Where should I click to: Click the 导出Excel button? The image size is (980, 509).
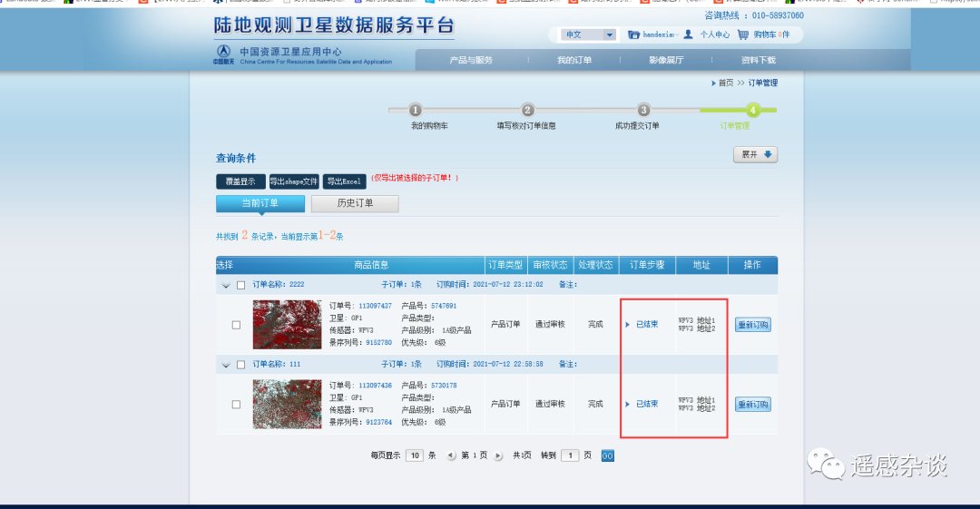345,181
